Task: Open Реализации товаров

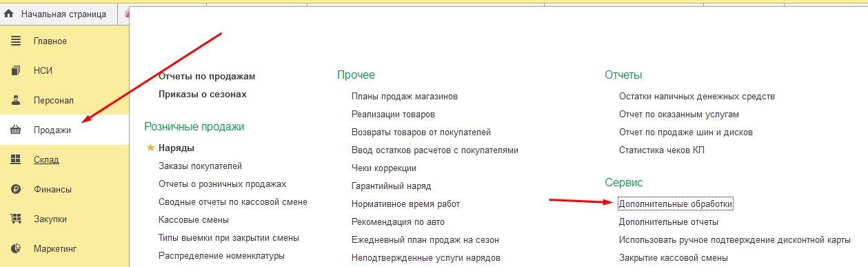Action: (393, 114)
